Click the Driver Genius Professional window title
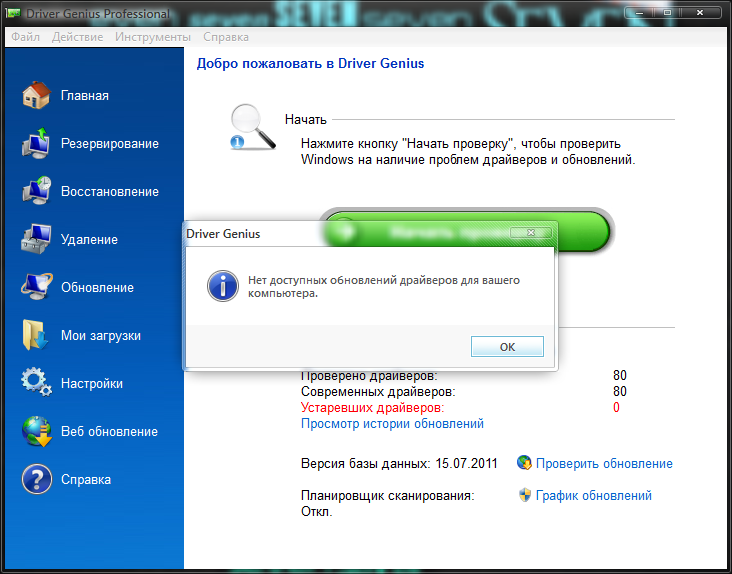The image size is (732, 574). (98, 14)
